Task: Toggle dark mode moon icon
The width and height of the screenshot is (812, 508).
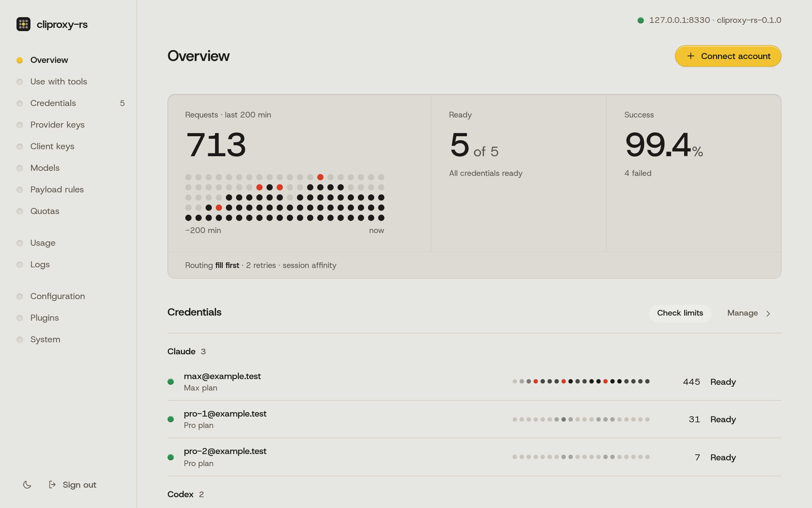Action: 27,485
